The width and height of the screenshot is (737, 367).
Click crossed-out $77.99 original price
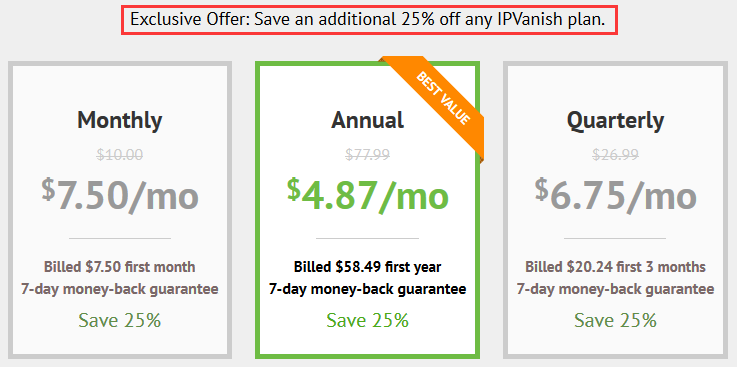coord(368,155)
